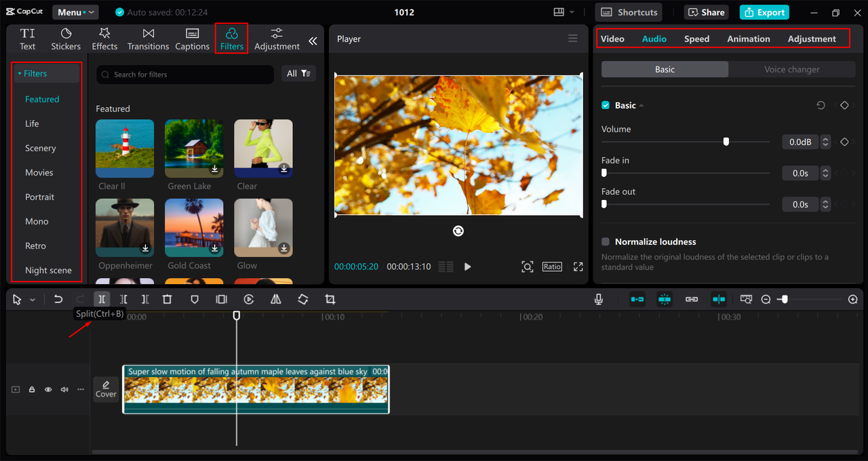Enable Normalize loudness checkbox

tap(606, 241)
